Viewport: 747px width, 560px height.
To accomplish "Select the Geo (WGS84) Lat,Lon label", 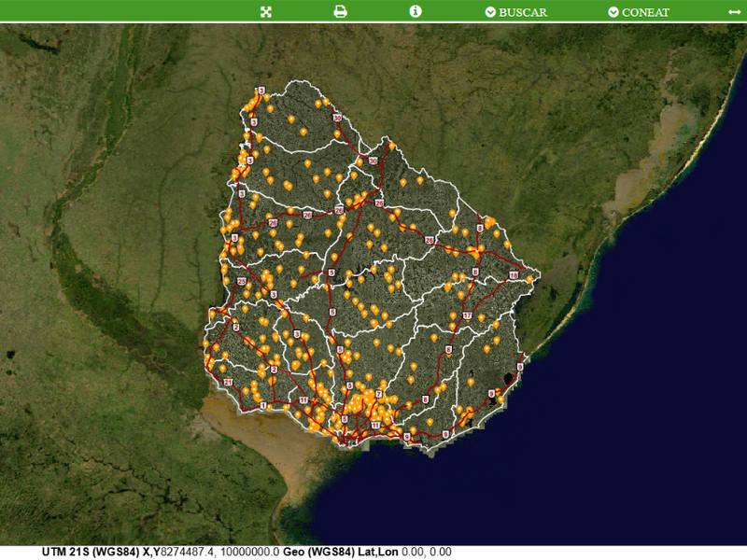I will click(x=341, y=552).
